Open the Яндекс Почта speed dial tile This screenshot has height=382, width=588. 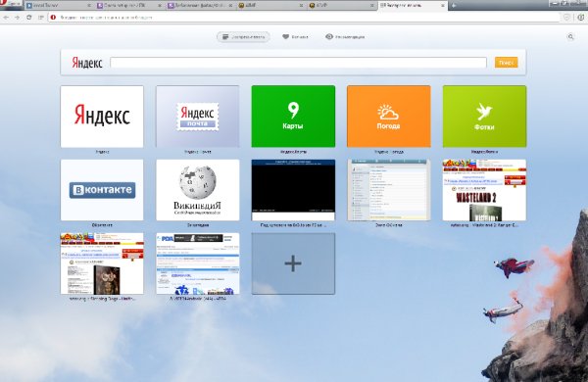[x=198, y=117]
